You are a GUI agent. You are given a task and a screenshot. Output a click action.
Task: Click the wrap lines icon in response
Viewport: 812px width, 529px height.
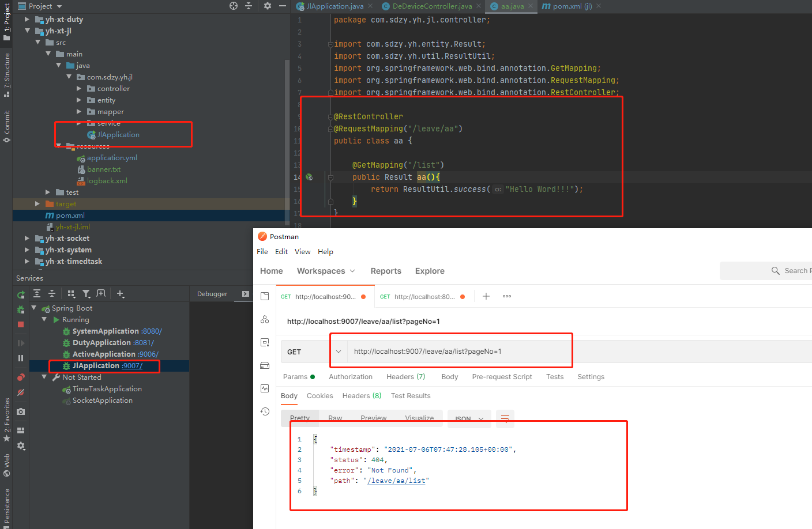[505, 419]
